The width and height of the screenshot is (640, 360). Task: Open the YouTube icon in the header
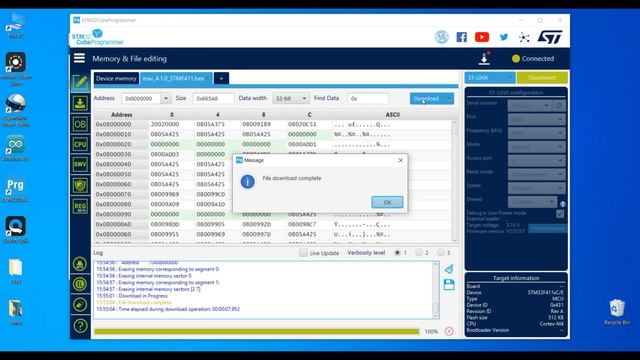(482, 37)
